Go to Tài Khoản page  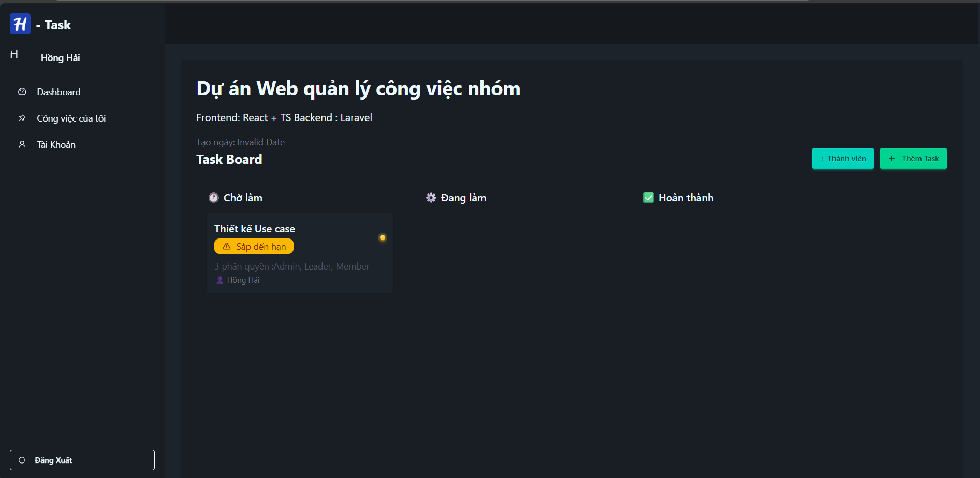[56, 145]
